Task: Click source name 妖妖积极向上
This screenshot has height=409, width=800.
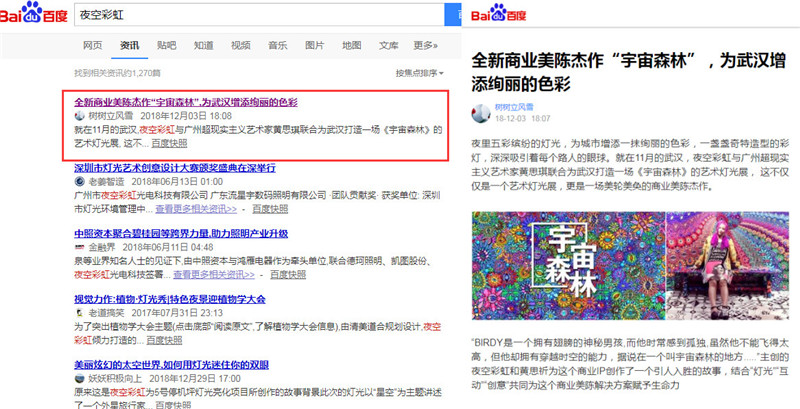Action: tap(115, 379)
